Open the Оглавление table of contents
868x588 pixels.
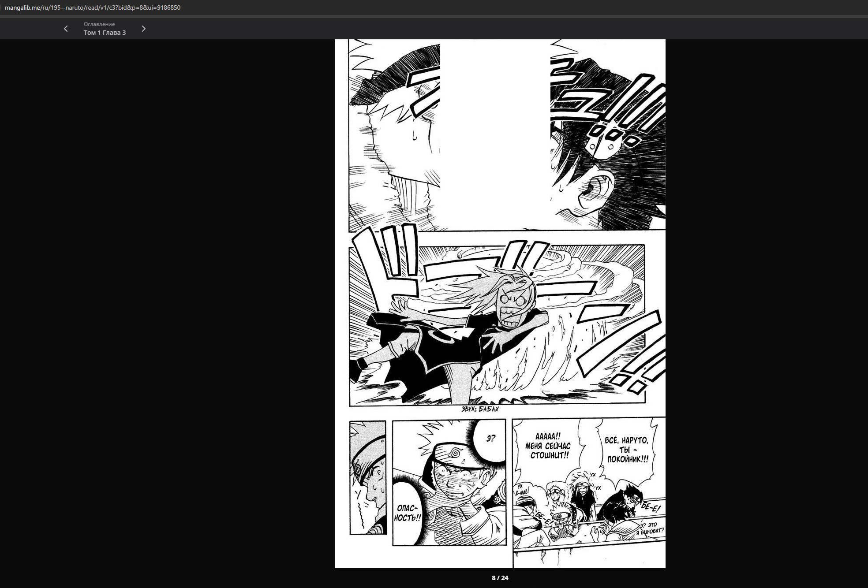point(99,24)
